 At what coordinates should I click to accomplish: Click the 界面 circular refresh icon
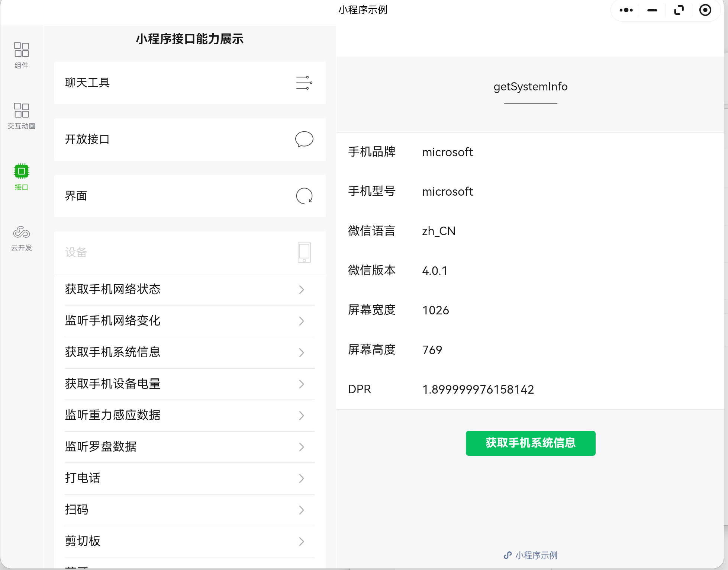[x=304, y=196]
